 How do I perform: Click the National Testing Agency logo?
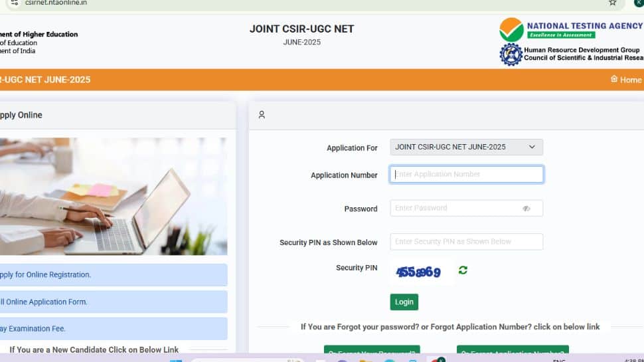[x=571, y=30]
